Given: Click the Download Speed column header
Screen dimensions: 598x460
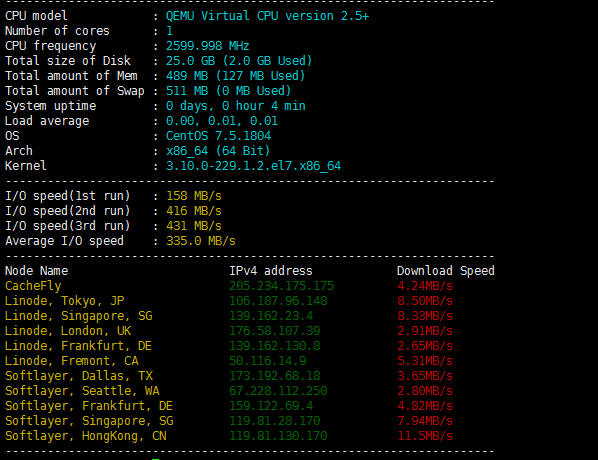Looking at the screenshot, I should [x=445, y=271].
